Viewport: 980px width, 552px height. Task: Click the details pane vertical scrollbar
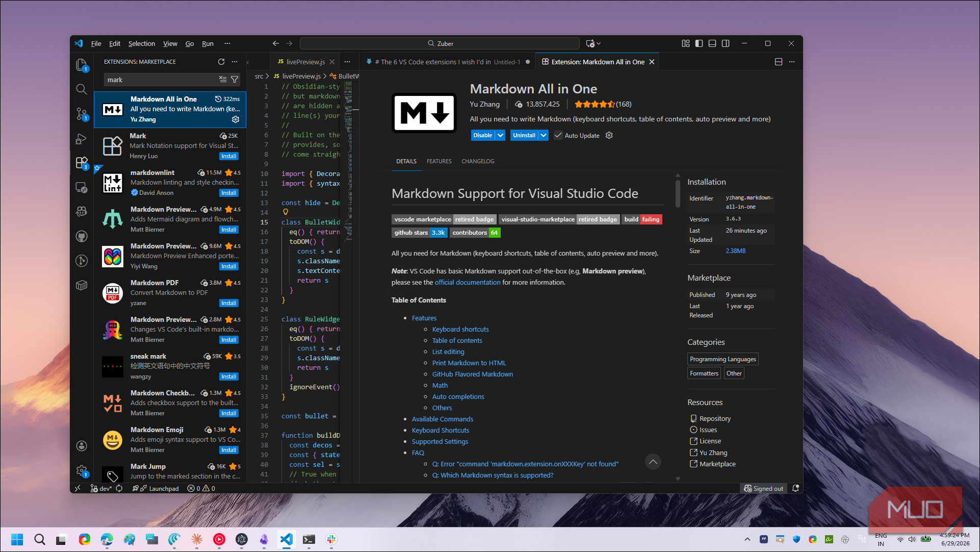coord(678,194)
